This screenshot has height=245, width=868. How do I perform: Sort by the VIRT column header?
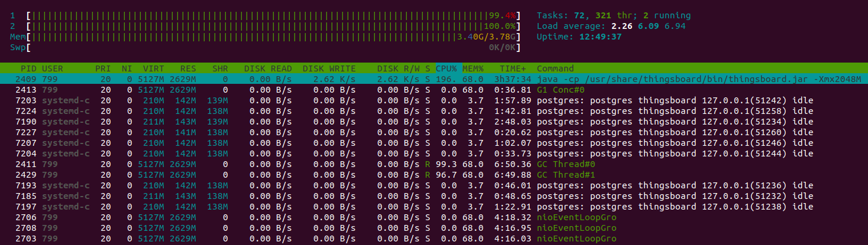[154, 68]
